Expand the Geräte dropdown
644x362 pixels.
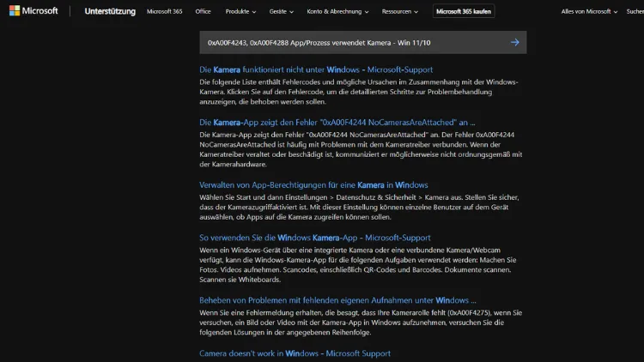pyautogui.click(x=282, y=11)
